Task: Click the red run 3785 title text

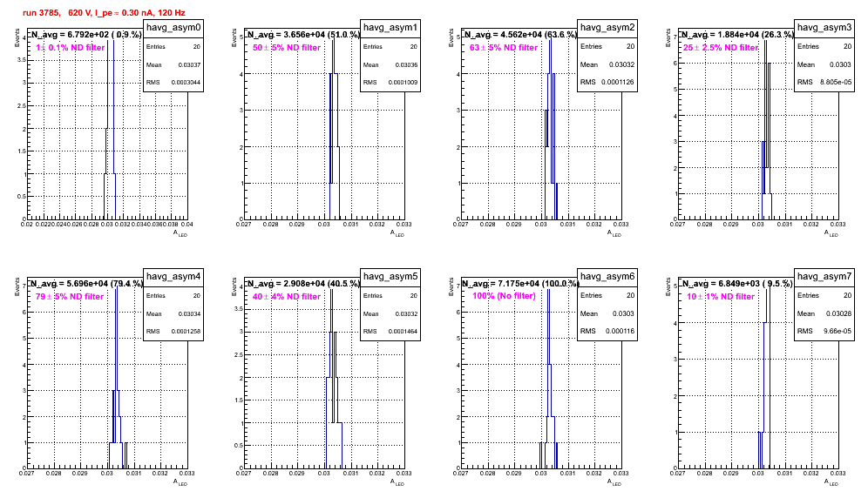Action: (x=104, y=13)
